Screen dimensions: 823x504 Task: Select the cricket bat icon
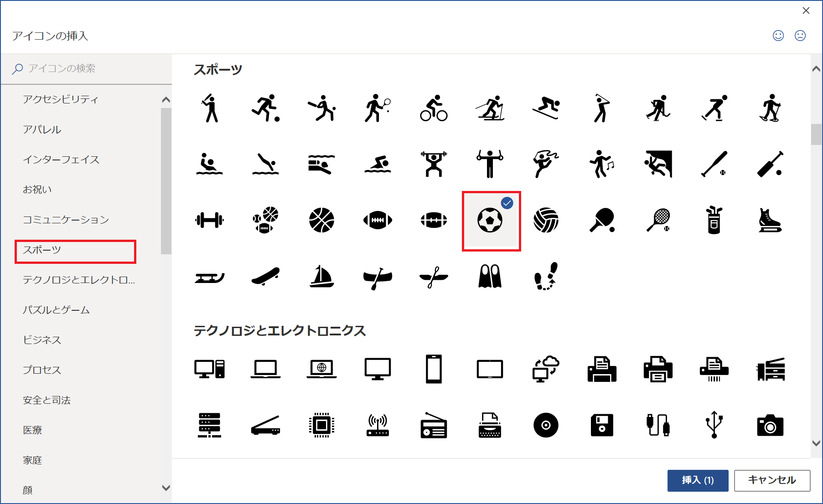click(770, 165)
